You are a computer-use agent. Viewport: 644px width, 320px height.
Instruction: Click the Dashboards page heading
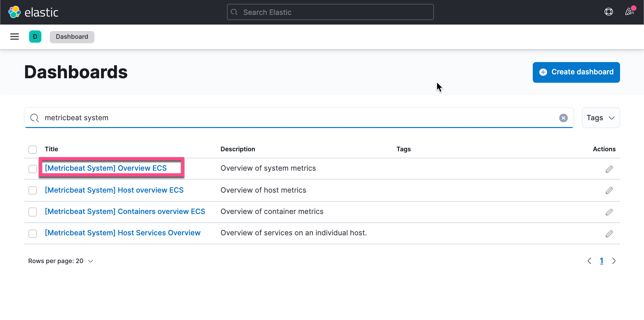pyautogui.click(x=76, y=72)
